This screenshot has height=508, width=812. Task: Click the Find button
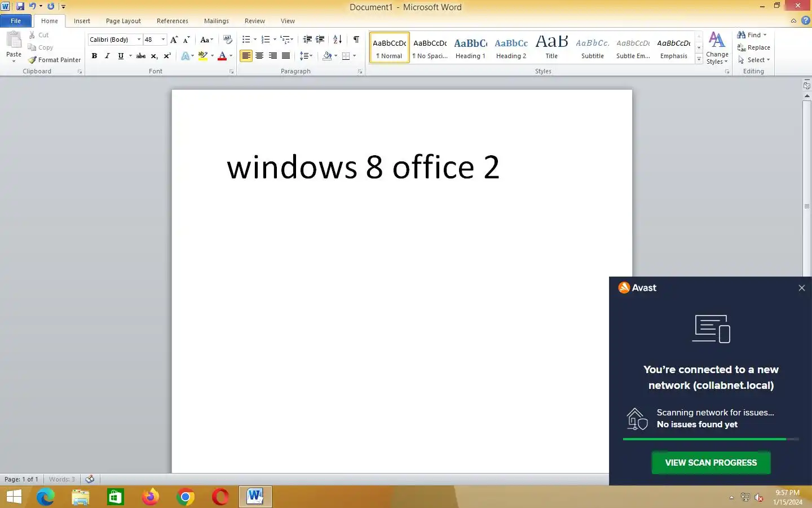(x=752, y=35)
